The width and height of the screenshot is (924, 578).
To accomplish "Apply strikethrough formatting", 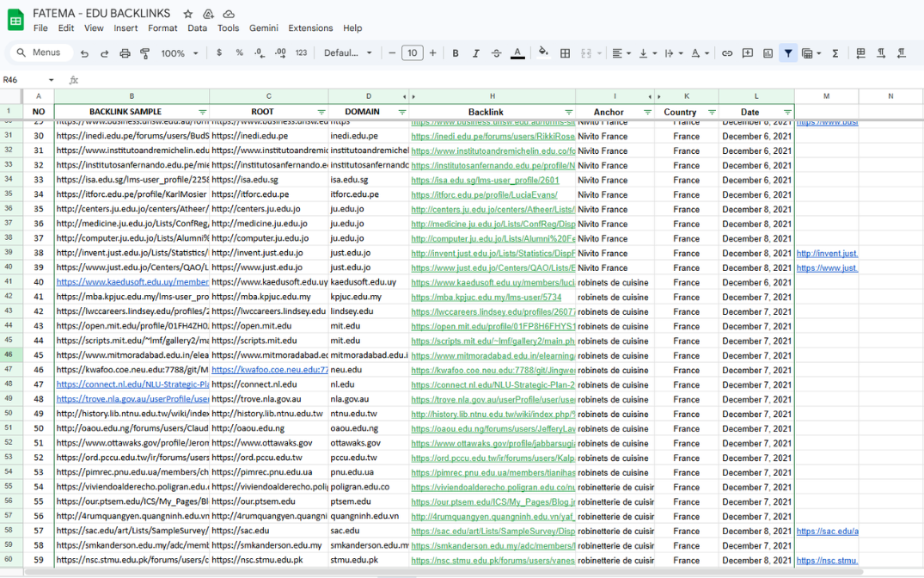I will click(x=496, y=53).
